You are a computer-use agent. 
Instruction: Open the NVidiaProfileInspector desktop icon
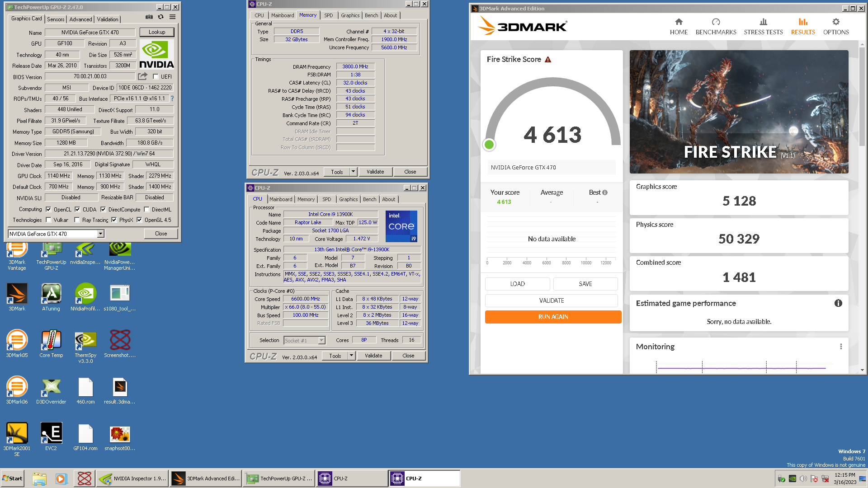coord(85,297)
